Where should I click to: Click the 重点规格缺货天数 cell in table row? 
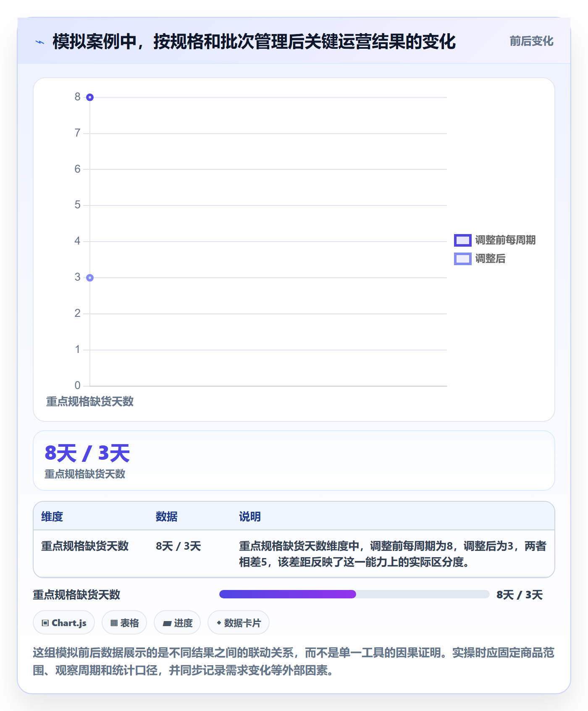pos(85,546)
